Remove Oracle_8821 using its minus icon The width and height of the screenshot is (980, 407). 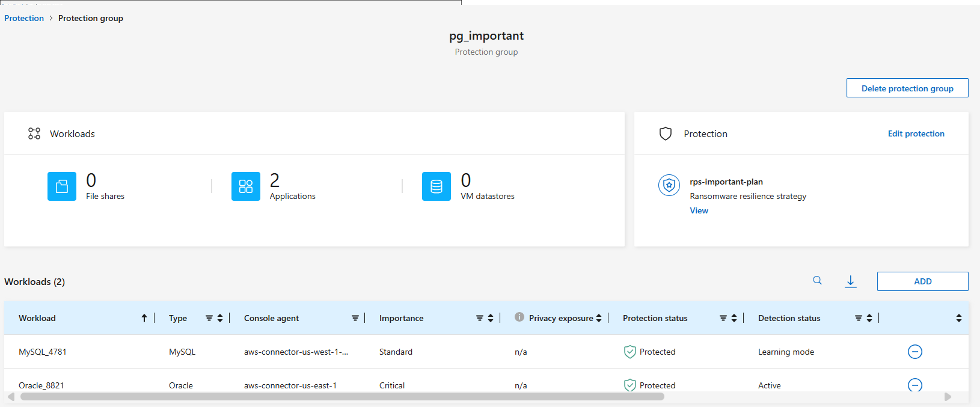tap(914, 385)
